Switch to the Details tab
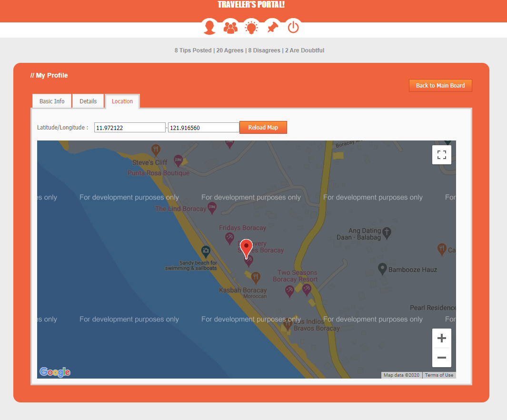Screen dimensions: 507x420 click(88, 101)
